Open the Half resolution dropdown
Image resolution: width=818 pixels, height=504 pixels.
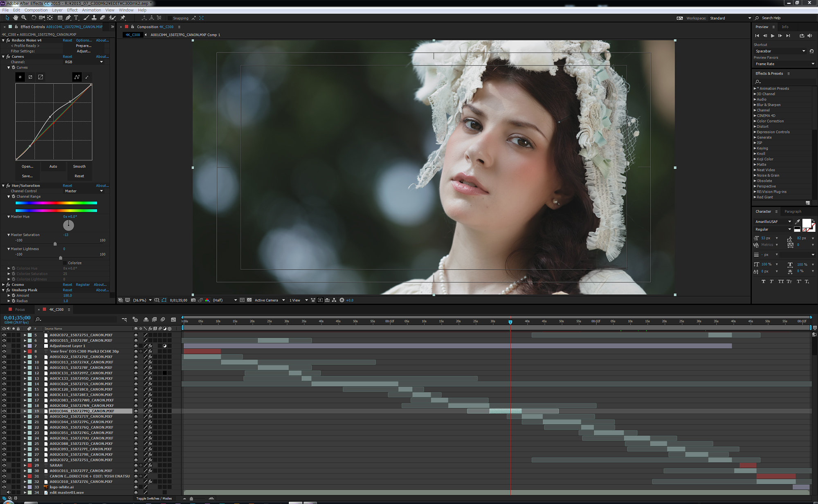tap(225, 300)
